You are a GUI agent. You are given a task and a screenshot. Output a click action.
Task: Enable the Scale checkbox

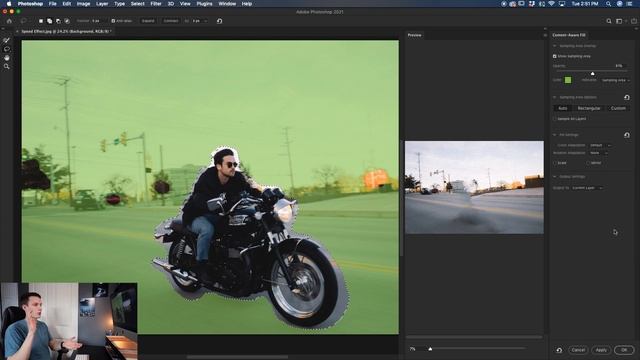click(x=554, y=163)
